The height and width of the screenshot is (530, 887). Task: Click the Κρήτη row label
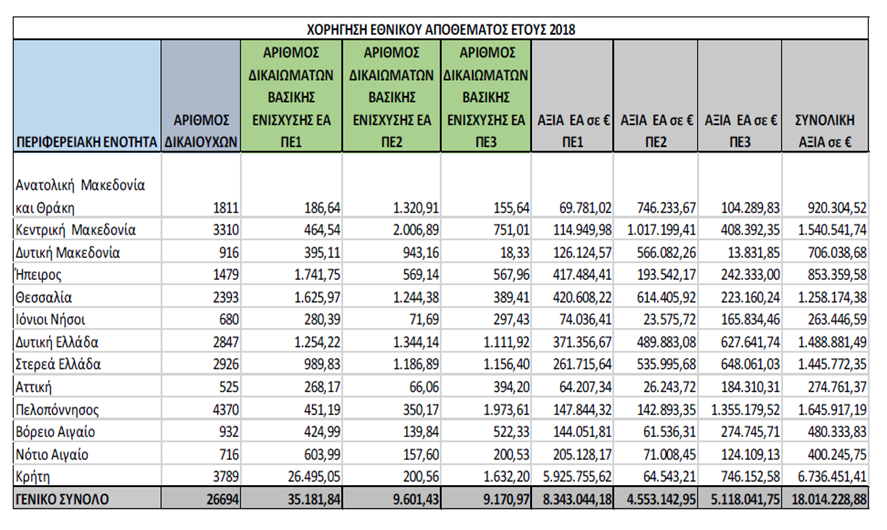tap(32, 476)
